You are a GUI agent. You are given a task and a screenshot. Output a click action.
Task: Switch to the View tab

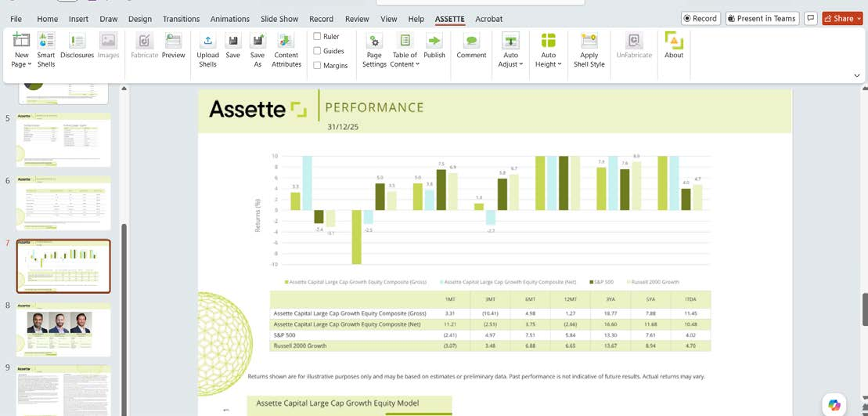coord(389,19)
